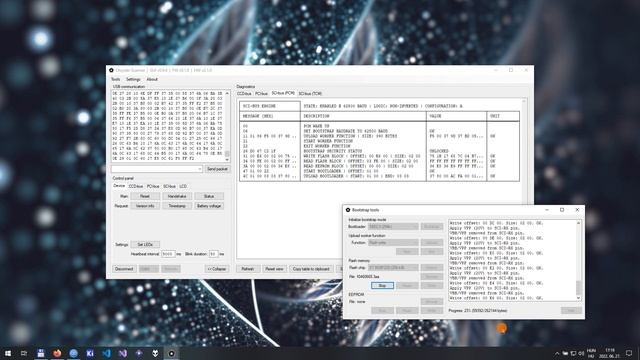The width and height of the screenshot is (640, 360).
Task: Open the About menu
Action: tap(152, 79)
